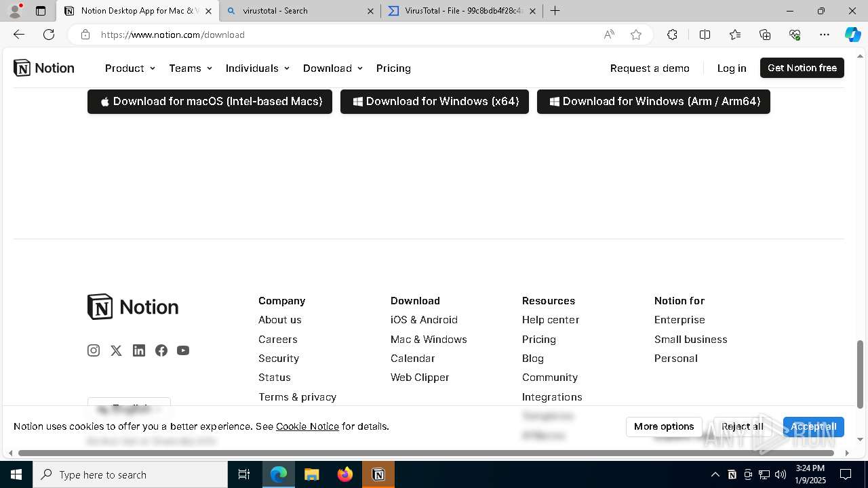
Task: Open Notion's Facebook icon
Action: 161,350
